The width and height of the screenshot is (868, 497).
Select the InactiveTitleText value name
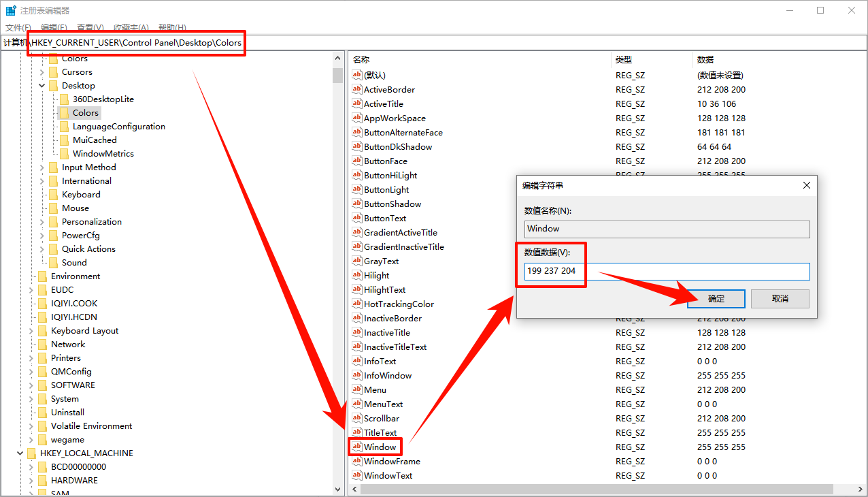point(395,347)
